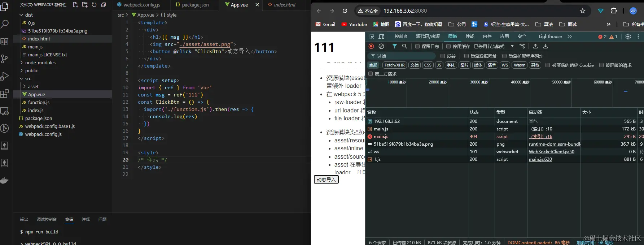Open throttling dropdown 已停用节流模式
This screenshot has height=245, width=644.
click(x=494, y=46)
